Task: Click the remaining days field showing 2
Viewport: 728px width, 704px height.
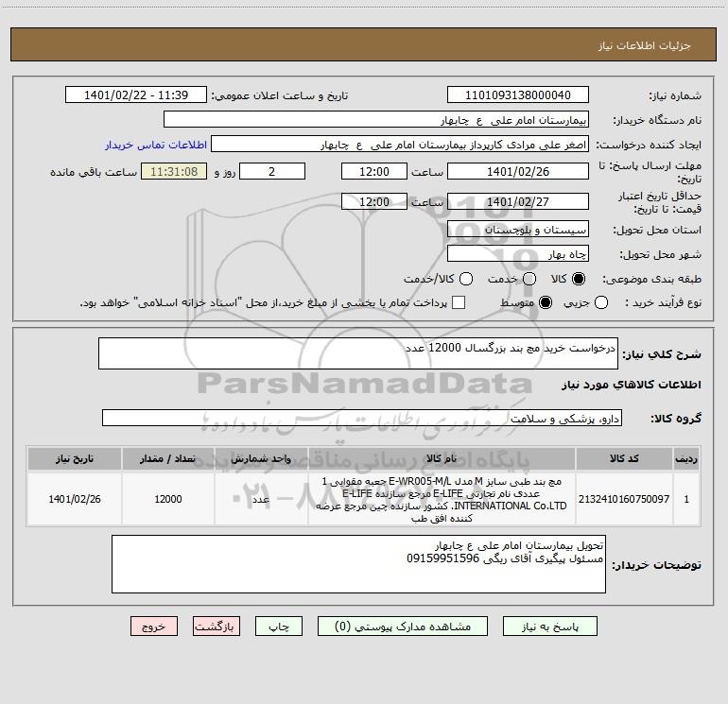Action: coord(272,171)
